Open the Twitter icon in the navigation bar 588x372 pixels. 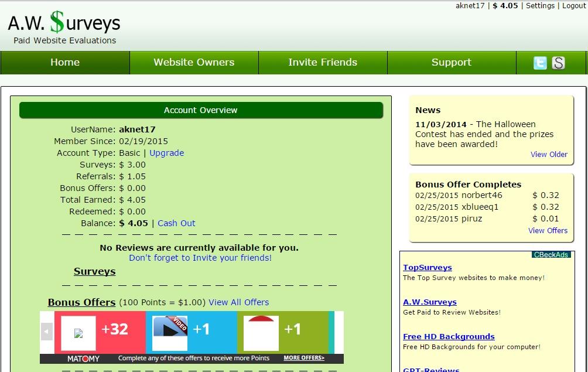(540, 63)
